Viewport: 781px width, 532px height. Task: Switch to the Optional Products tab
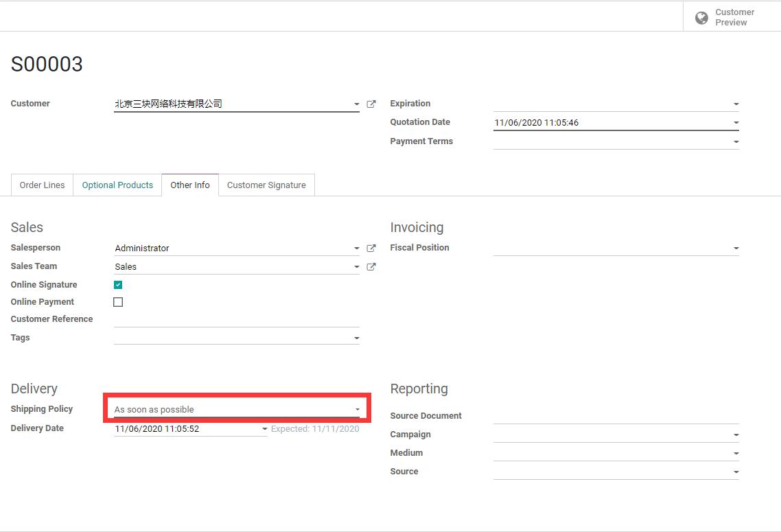pos(117,185)
